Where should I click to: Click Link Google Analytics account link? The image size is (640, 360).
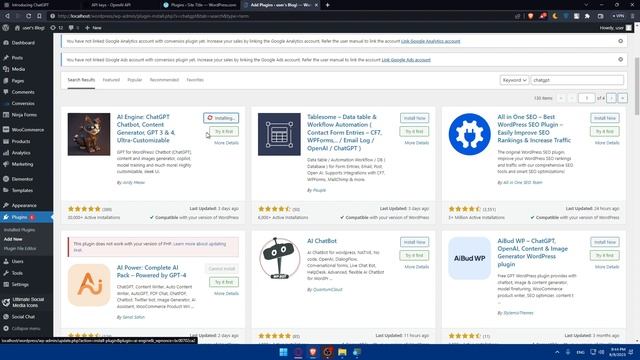point(430,41)
